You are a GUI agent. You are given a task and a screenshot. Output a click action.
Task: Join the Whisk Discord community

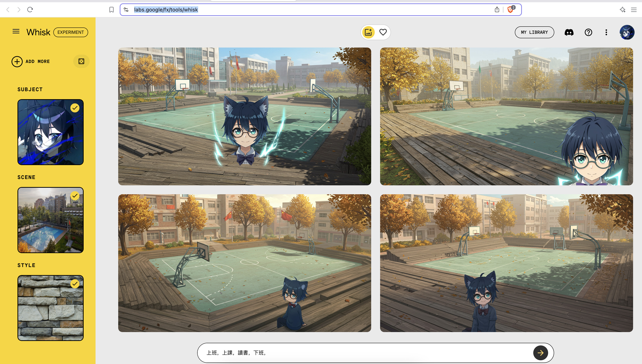click(569, 32)
